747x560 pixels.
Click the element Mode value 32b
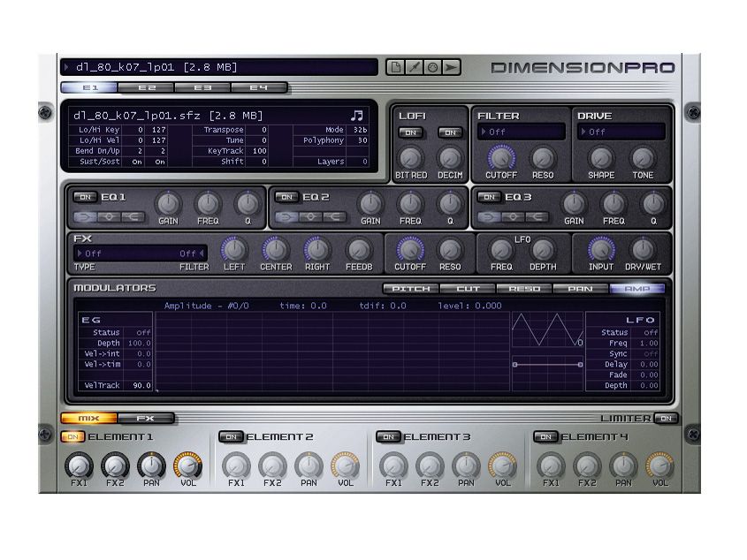[x=360, y=130]
